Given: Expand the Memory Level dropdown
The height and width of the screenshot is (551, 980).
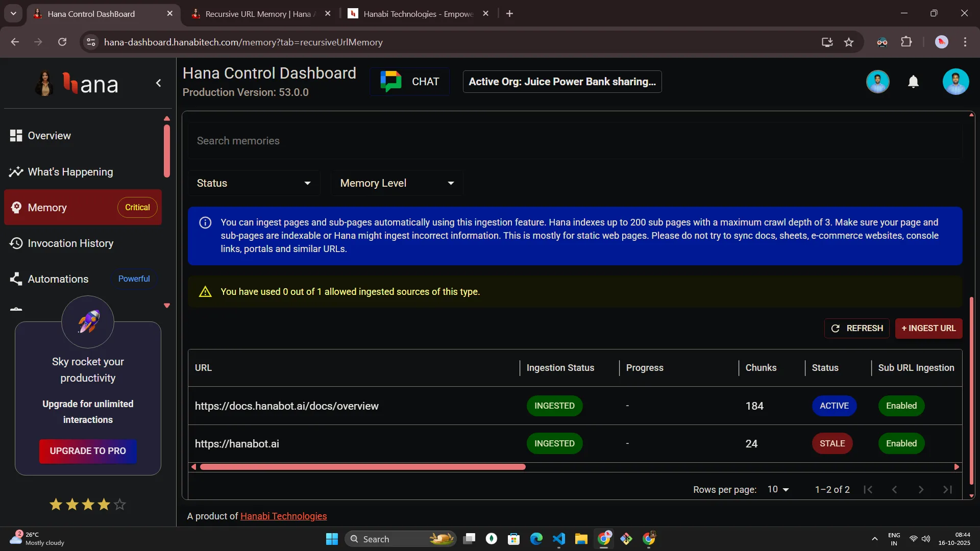Looking at the screenshot, I should point(397,183).
